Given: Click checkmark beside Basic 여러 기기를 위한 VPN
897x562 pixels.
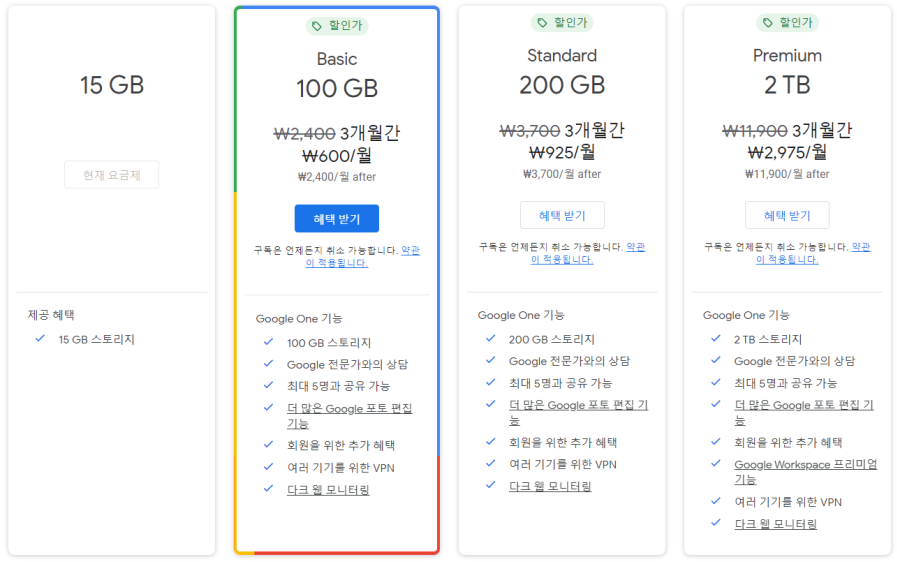Looking at the screenshot, I should (268, 466).
